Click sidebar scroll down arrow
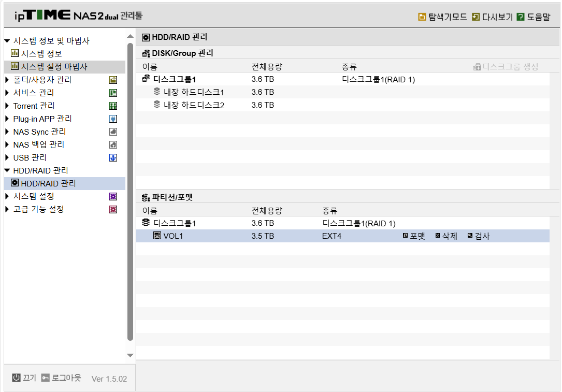Image resolution: width=562 pixels, height=392 pixels. [130, 355]
